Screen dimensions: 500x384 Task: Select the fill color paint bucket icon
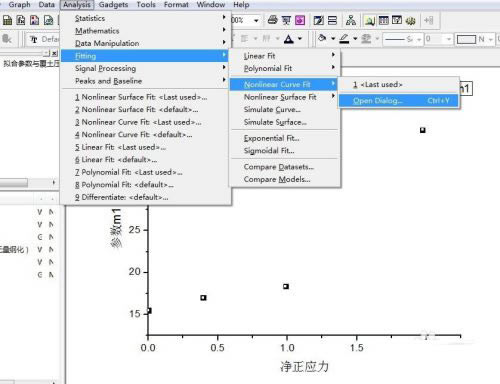click(x=322, y=39)
